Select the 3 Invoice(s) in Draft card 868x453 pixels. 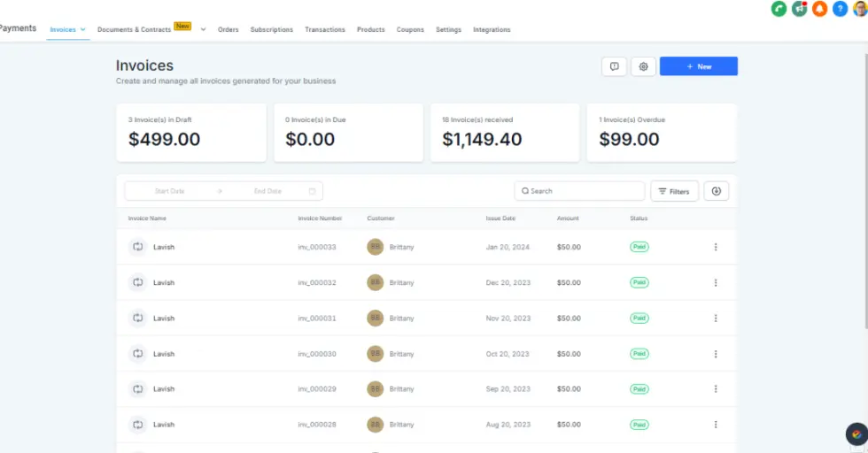191,133
